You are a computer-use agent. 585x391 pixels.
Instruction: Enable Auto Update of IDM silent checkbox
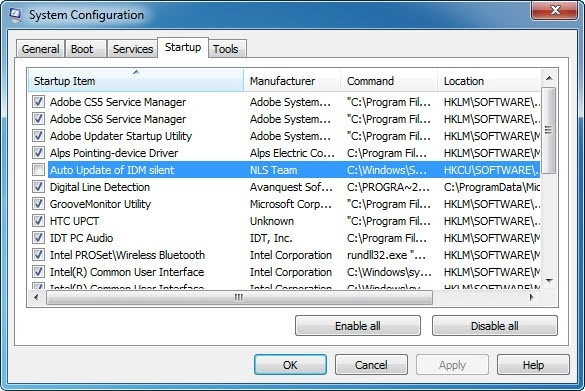tap(38, 170)
